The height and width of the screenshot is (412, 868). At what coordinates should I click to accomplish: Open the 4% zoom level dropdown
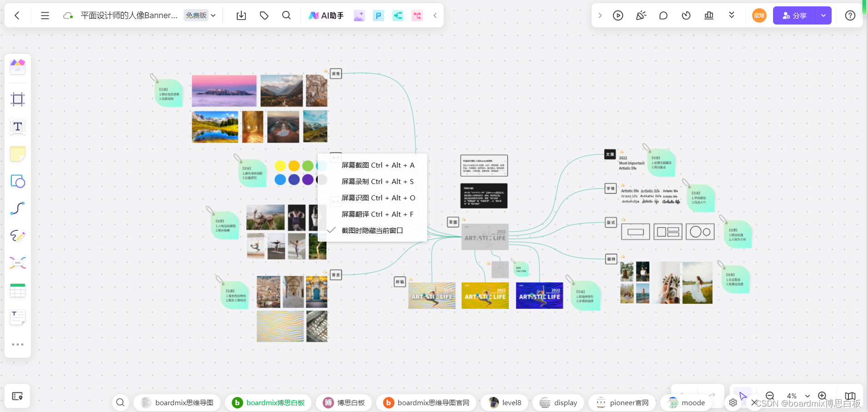798,396
